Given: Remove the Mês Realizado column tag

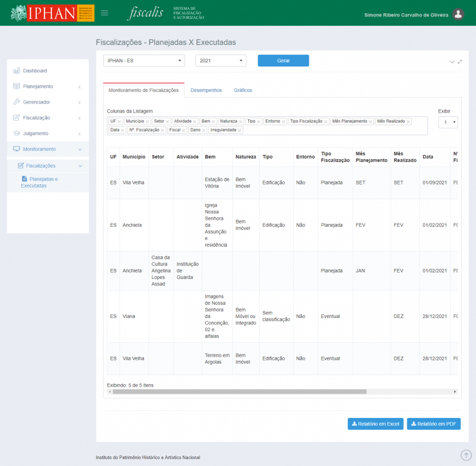Looking at the screenshot, I should [x=408, y=122].
